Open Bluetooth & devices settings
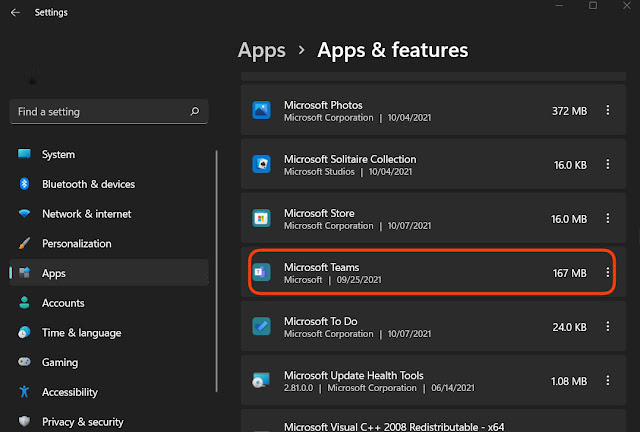640x432 pixels. [x=109, y=184]
